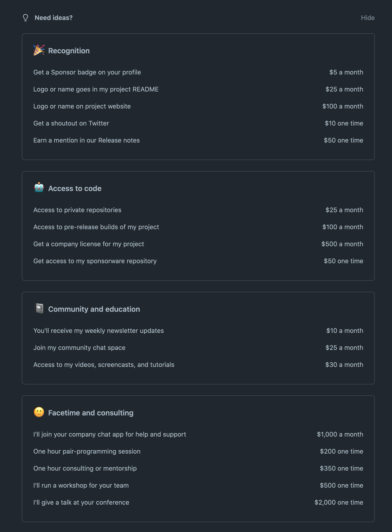Click the smiley emoji beside Facetime and consulting

tap(39, 412)
